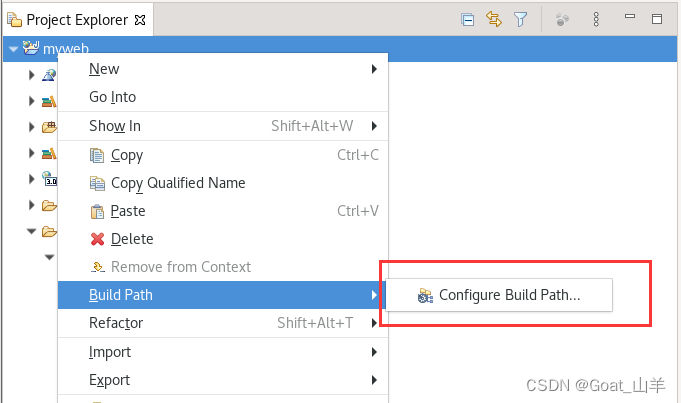Click the red X Delete icon
Image resolution: width=681 pixels, height=403 pixels.
click(97, 239)
